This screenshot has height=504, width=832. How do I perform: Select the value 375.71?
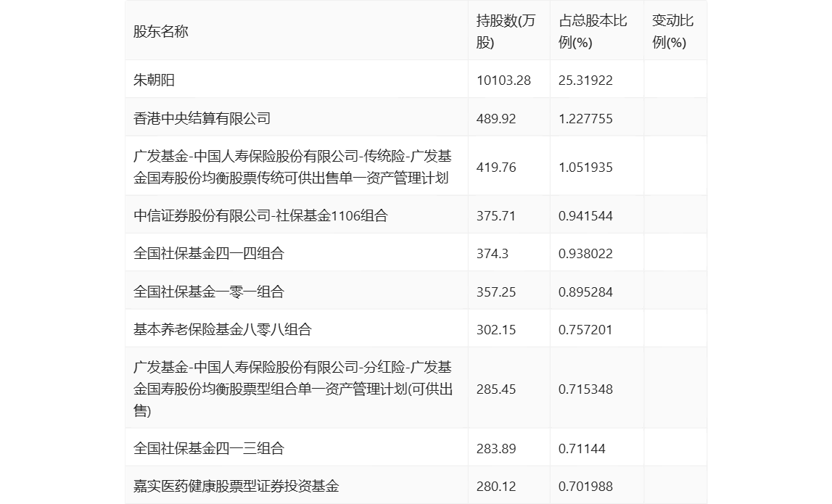(495, 215)
